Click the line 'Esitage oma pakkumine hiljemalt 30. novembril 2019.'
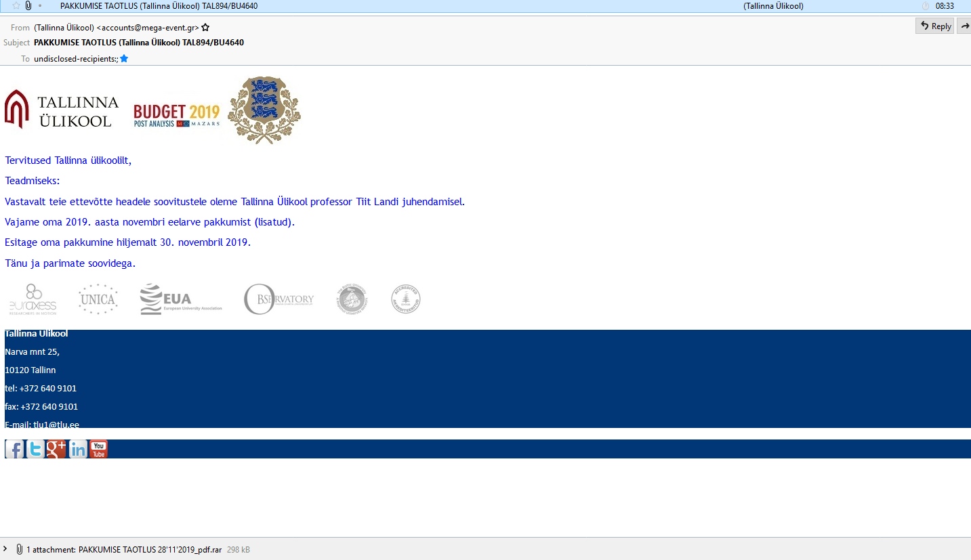Image resolution: width=971 pixels, height=560 pixels. pos(127,242)
